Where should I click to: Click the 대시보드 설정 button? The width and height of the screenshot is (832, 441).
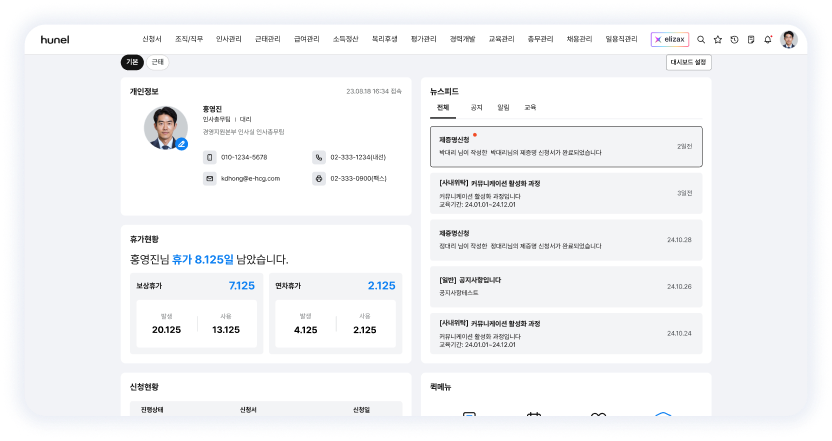coord(688,62)
